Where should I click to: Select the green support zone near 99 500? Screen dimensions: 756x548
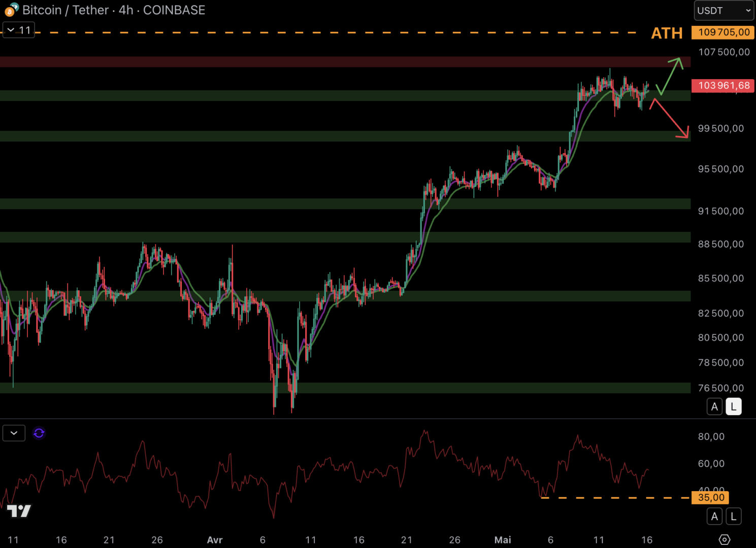click(x=345, y=136)
